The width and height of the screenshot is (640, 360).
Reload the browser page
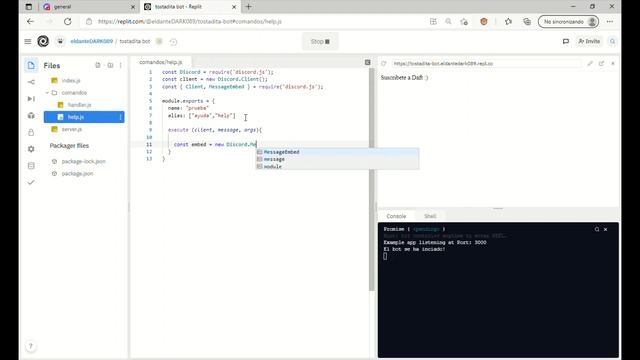(x=67, y=22)
